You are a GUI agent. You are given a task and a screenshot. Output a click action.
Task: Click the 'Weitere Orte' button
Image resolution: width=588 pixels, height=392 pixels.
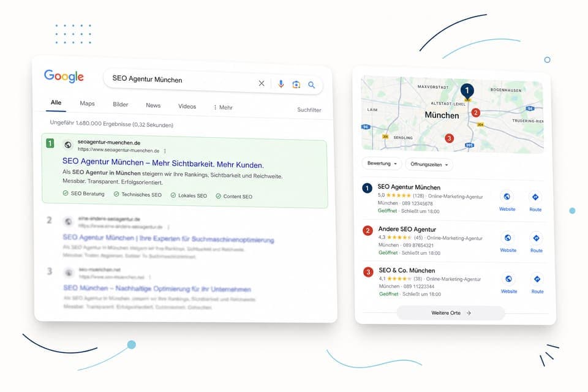tap(451, 313)
